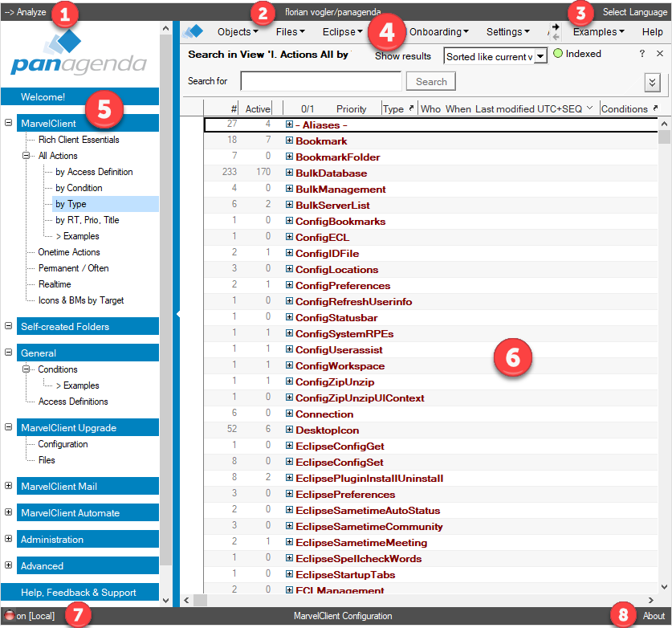Click the blue diamond icon left of Objects
Screen dimensions: 672x628
point(193,32)
